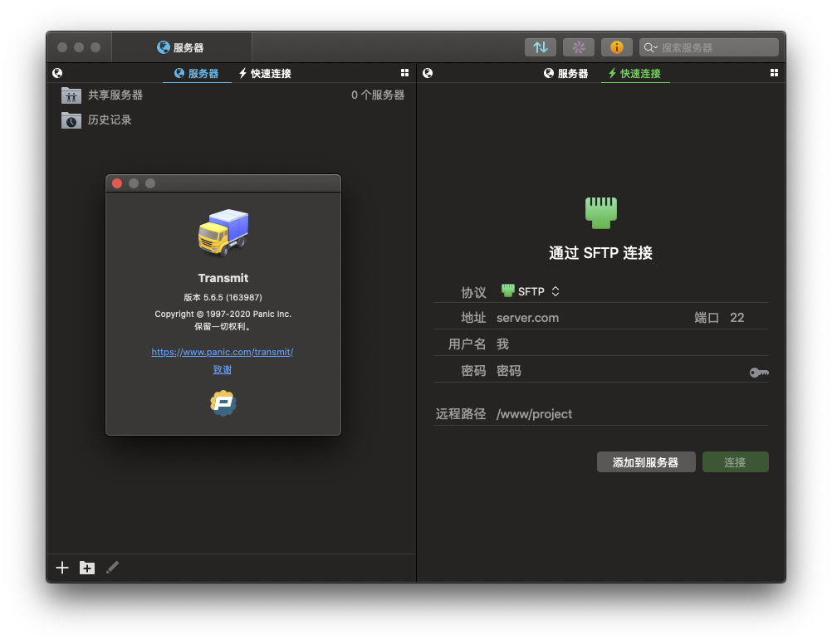
Task: Open the History folder
Action: pos(232,120)
